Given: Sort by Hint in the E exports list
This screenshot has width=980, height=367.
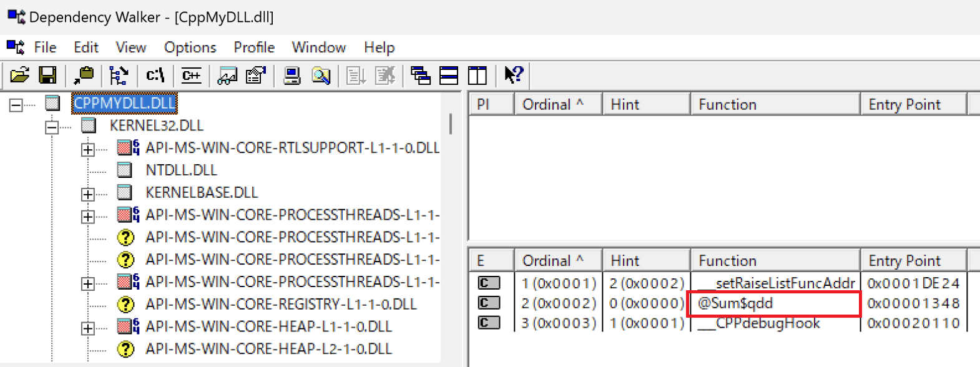Looking at the screenshot, I should click(x=647, y=260).
